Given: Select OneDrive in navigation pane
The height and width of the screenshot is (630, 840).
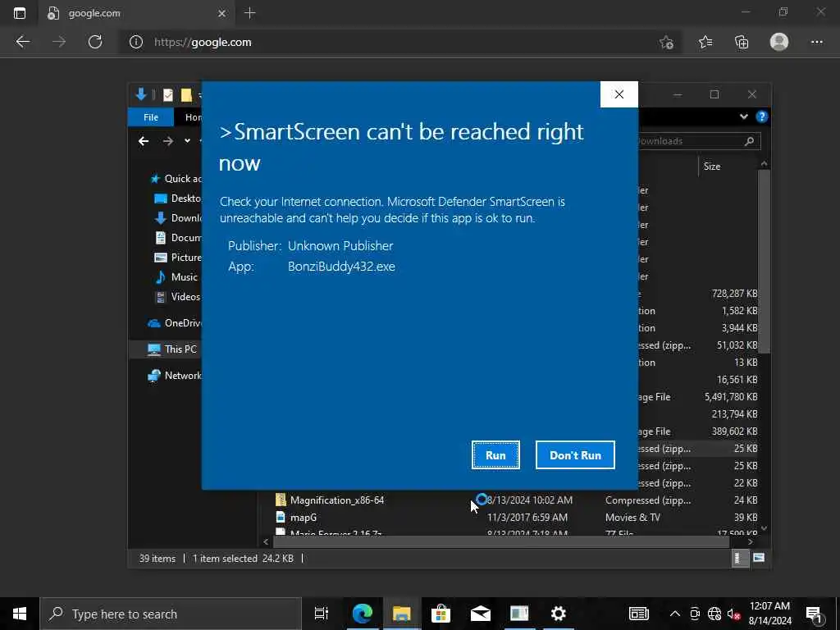Looking at the screenshot, I should (174, 323).
